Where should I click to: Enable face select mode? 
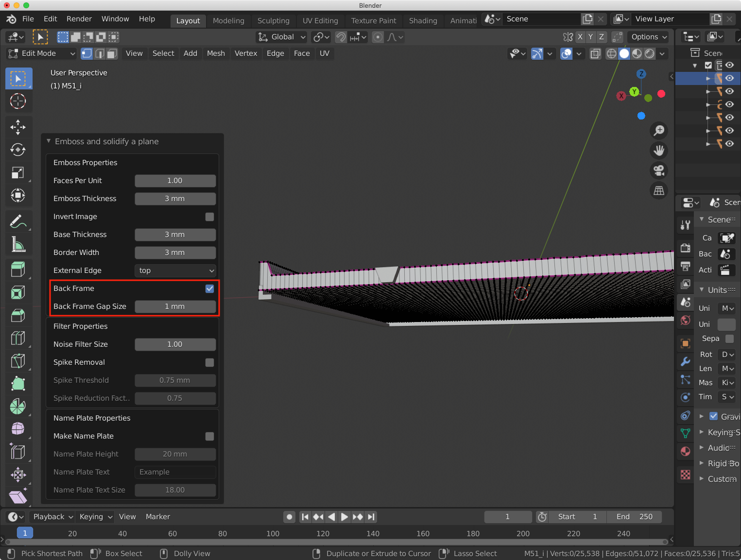(112, 53)
